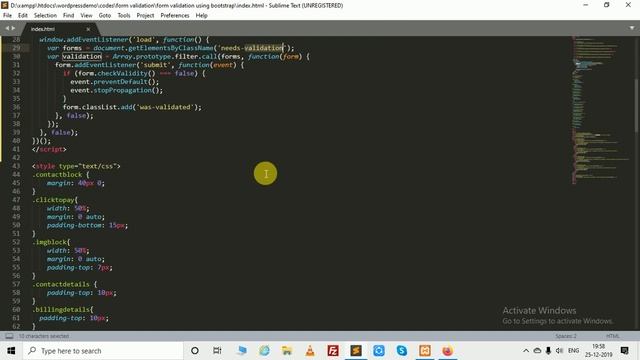Change syntax via HTML status label
Viewport: 640px width, 360px height.
click(x=613, y=336)
